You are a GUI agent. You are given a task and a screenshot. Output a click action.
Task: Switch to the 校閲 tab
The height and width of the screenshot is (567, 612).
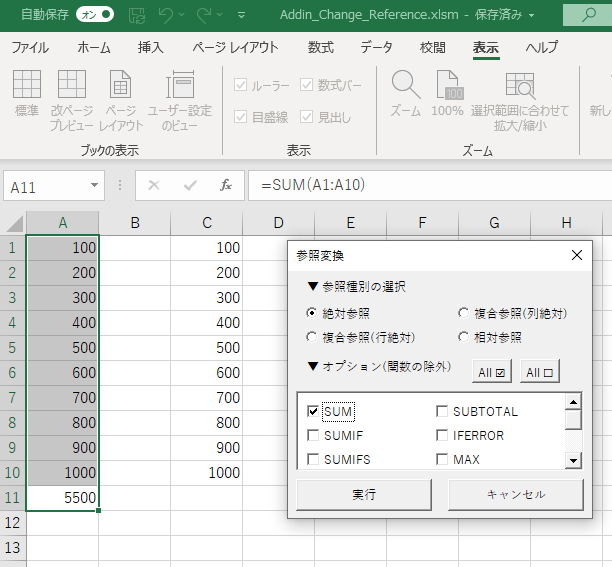[x=432, y=48]
